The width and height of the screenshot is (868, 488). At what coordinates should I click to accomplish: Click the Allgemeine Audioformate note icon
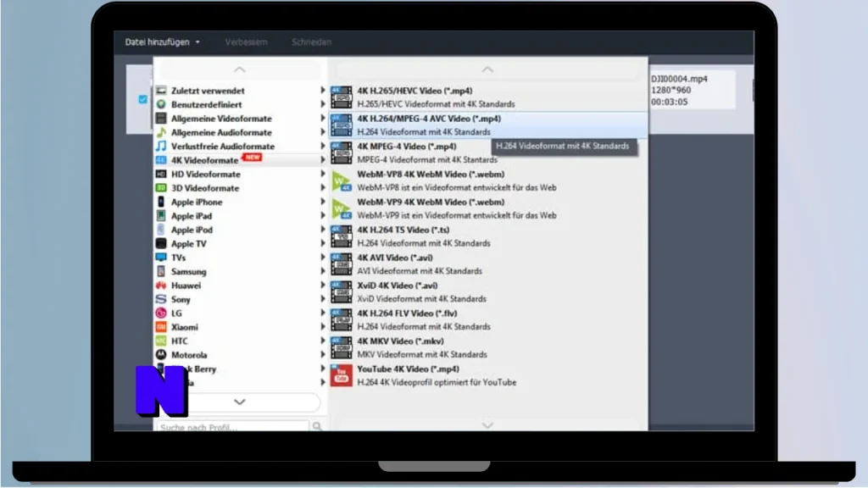click(161, 131)
